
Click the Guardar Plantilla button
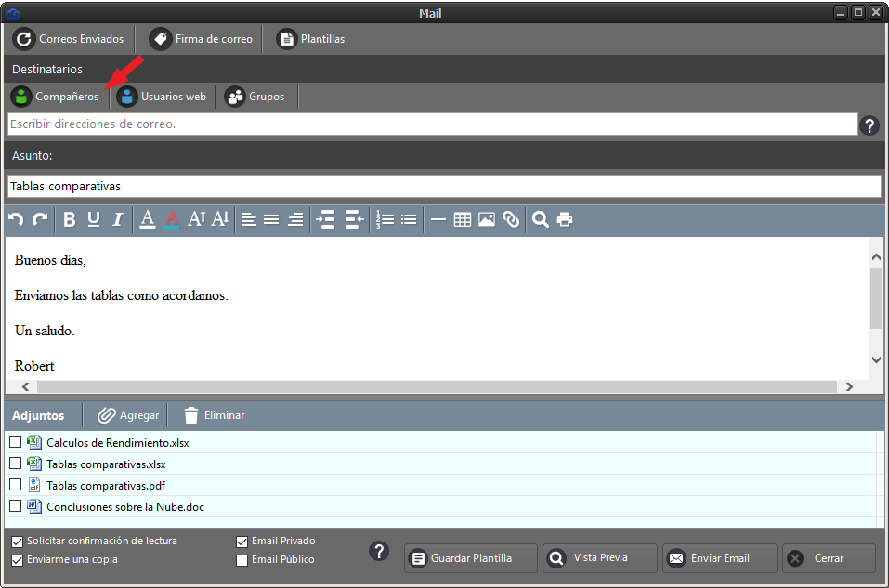click(471, 558)
